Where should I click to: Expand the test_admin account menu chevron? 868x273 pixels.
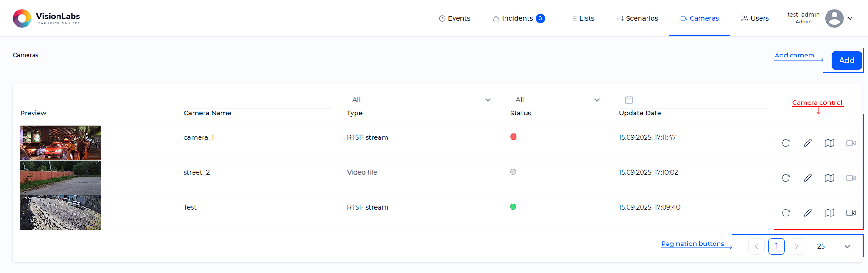click(x=850, y=18)
